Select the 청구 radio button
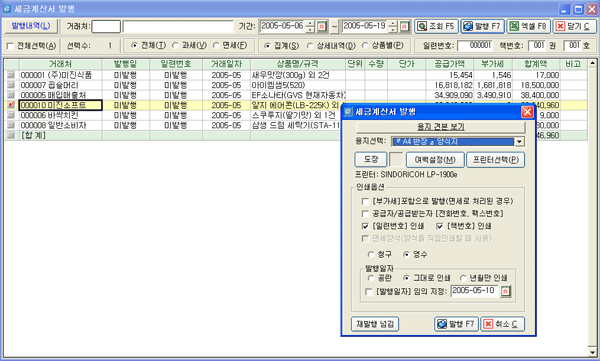Screen dimensions: 600x361 370,255
